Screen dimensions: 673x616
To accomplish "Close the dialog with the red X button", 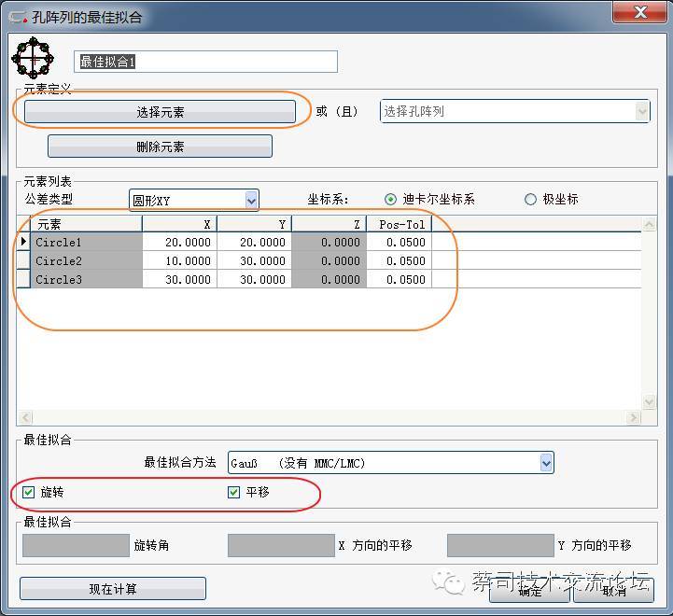I will (x=640, y=11).
